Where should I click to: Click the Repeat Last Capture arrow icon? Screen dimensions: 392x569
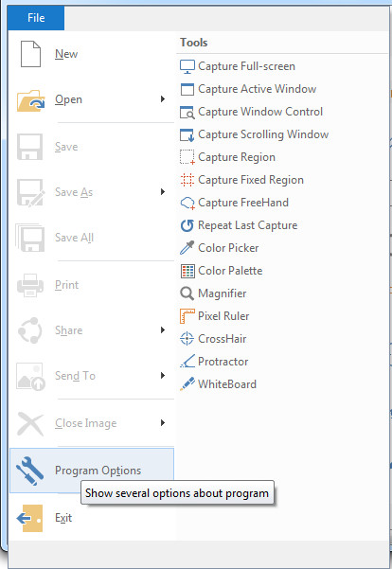tap(187, 225)
